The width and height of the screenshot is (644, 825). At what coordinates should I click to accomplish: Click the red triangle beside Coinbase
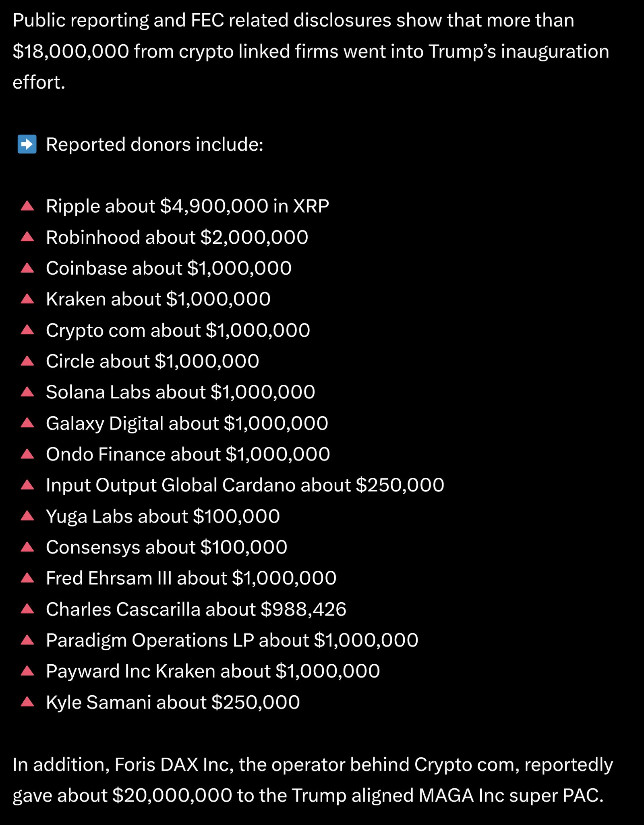click(x=27, y=268)
